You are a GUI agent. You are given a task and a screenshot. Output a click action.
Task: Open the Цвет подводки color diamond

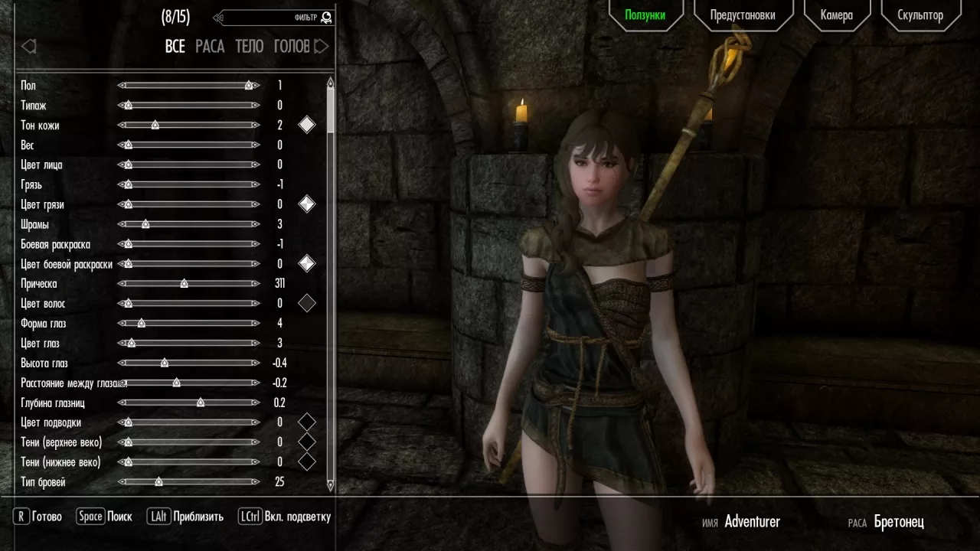pyautogui.click(x=306, y=422)
